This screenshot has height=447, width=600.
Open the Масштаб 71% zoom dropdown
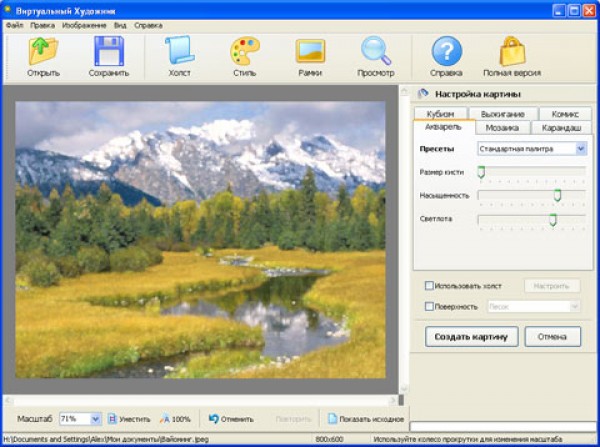coord(96,418)
